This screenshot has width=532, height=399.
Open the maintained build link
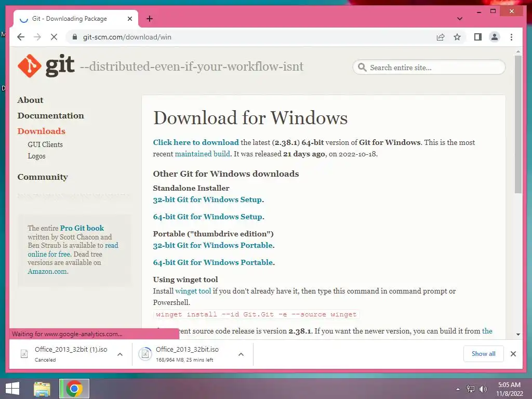pyautogui.click(x=202, y=154)
